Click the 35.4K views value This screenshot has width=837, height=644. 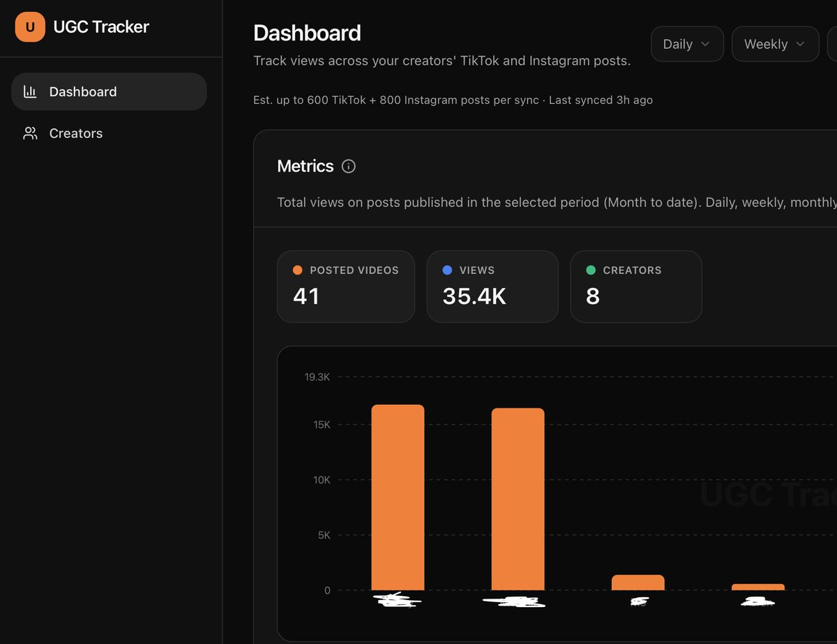tap(474, 296)
